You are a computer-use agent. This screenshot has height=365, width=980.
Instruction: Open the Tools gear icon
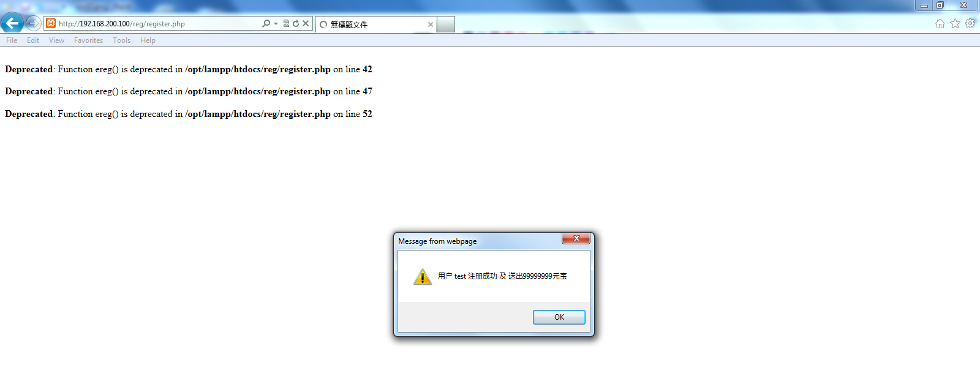click(x=970, y=23)
